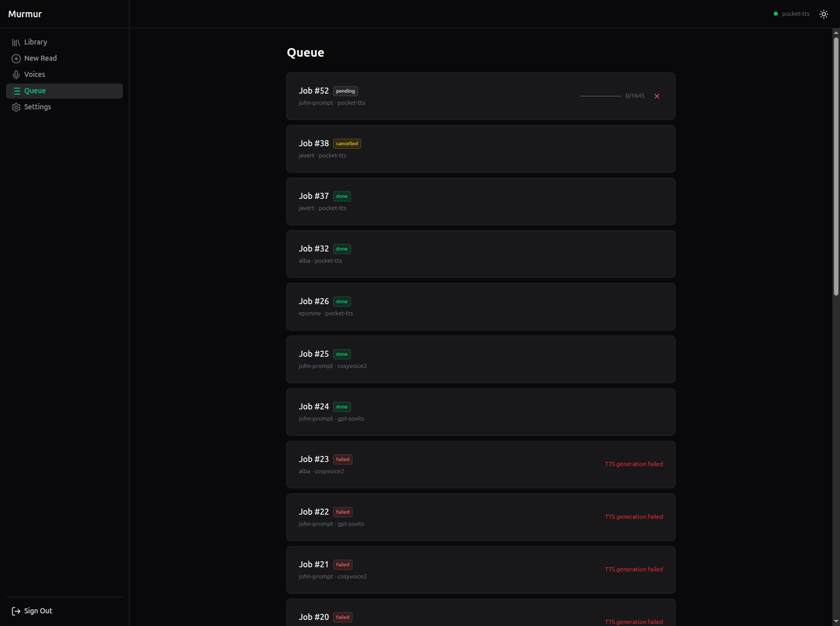Open the Settings gear icon
This screenshot has height=626, width=840.
16,107
